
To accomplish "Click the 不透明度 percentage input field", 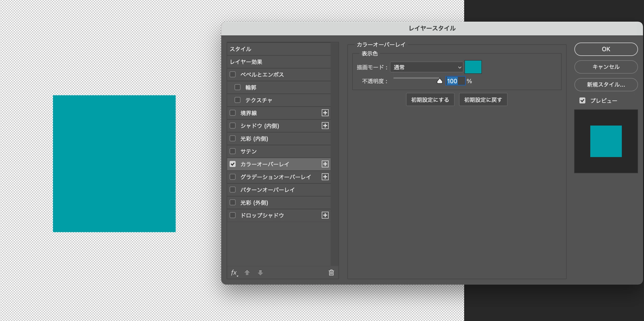I will coord(455,81).
